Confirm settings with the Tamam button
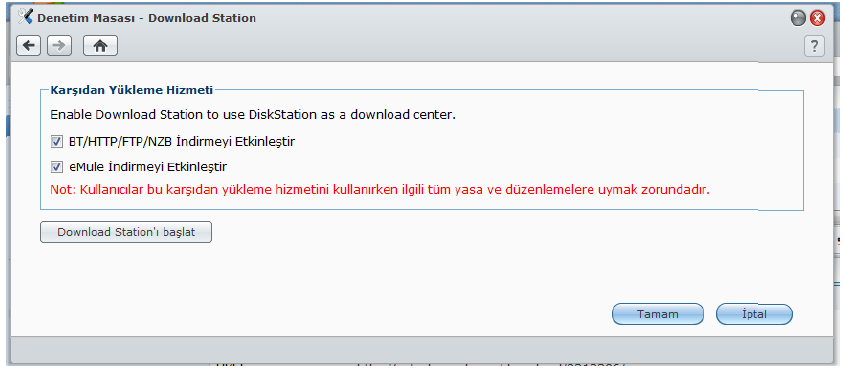The height and width of the screenshot is (369, 843). [x=658, y=314]
